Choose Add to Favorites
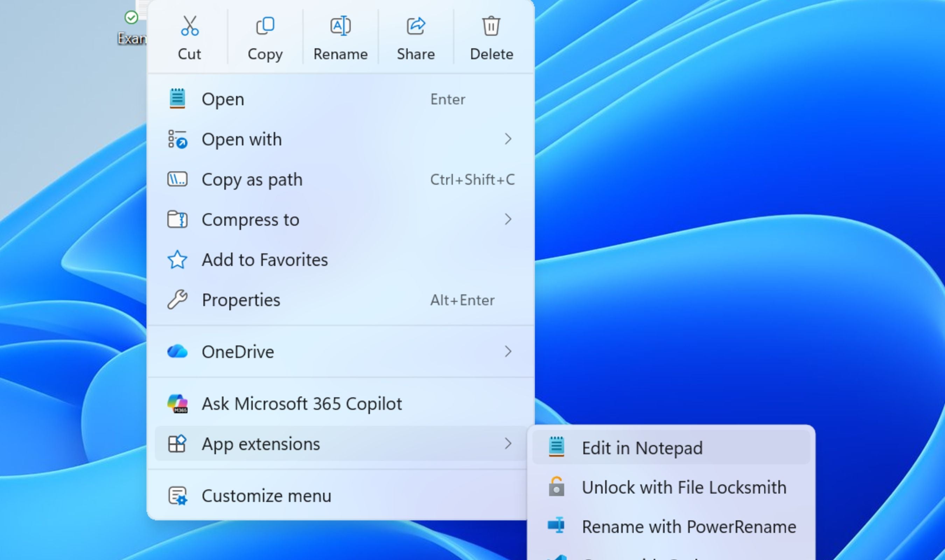The image size is (945, 560). (x=341, y=260)
